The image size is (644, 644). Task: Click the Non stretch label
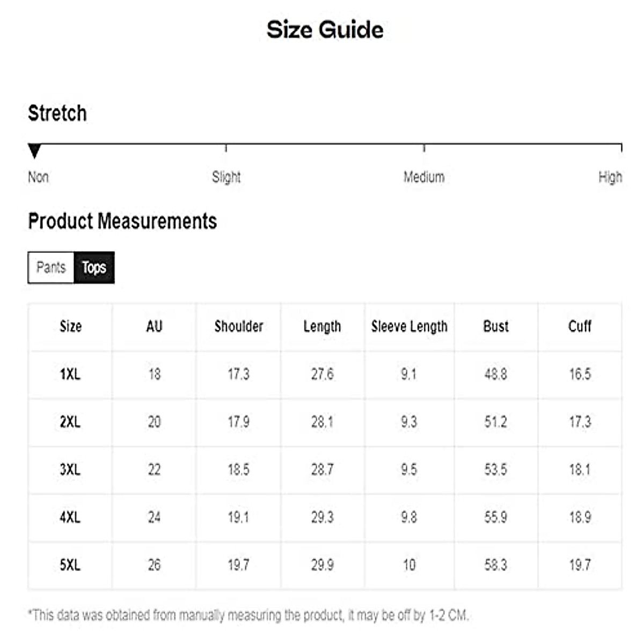38,177
